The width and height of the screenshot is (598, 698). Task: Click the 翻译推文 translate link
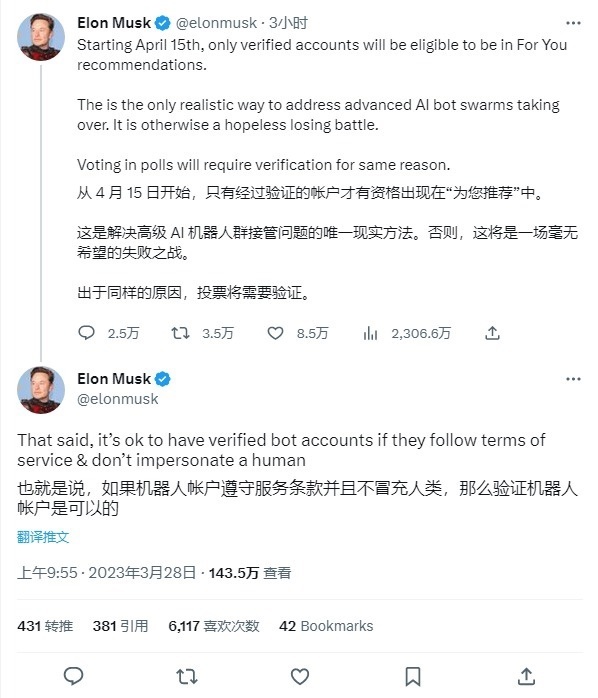43,537
